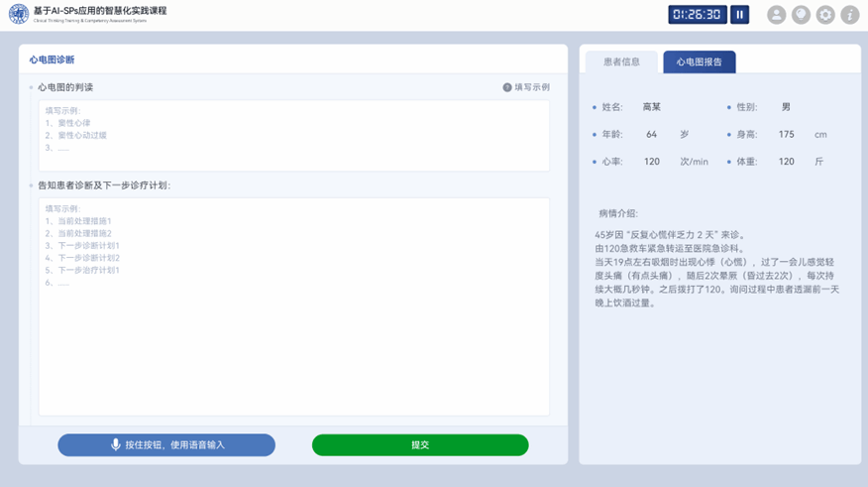This screenshot has width=868, height=487.
Task: Open 填写示例 link
Action: point(532,87)
